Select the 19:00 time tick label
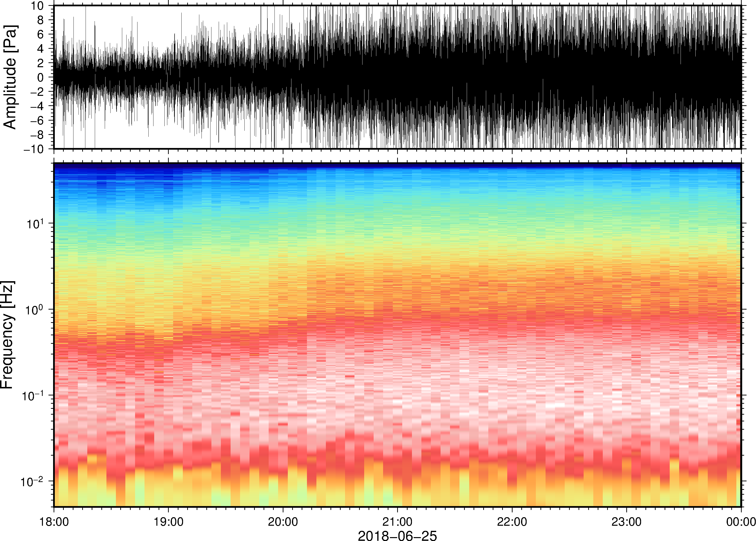The width and height of the screenshot is (756, 541). point(169,522)
